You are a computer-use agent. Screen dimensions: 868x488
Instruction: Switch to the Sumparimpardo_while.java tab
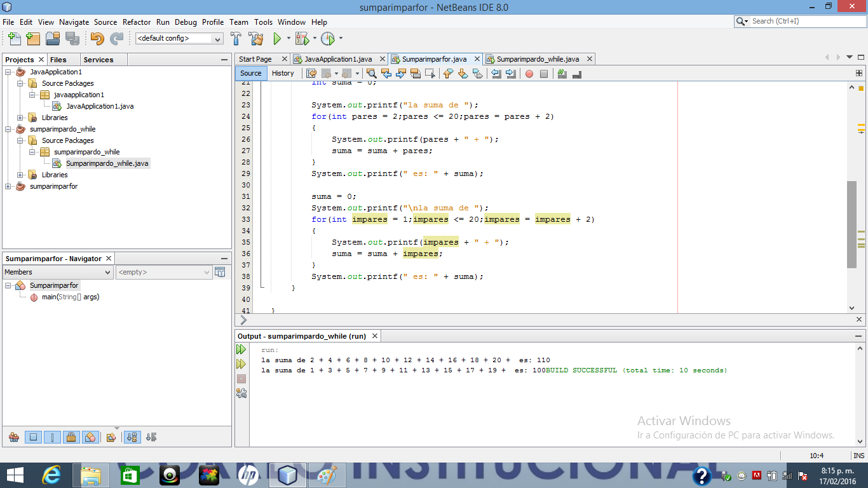click(x=537, y=58)
